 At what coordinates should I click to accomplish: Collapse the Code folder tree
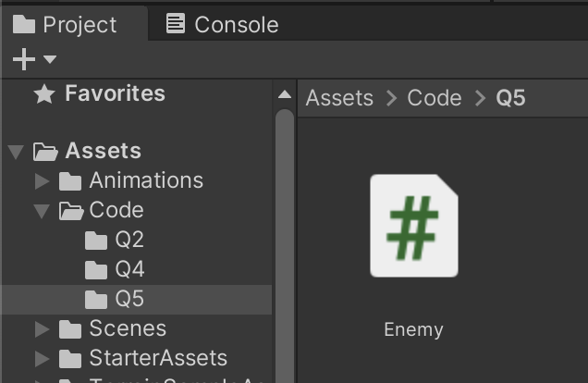pyautogui.click(x=42, y=211)
